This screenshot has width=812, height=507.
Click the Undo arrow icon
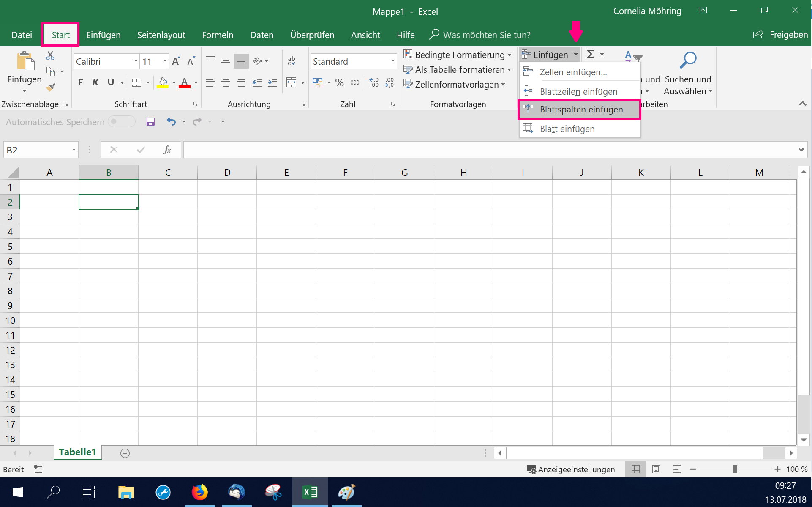tap(171, 122)
